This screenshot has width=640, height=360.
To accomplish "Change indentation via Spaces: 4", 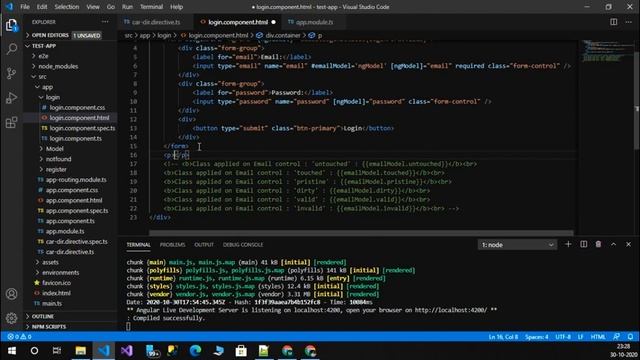I will pyautogui.click(x=537, y=337).
